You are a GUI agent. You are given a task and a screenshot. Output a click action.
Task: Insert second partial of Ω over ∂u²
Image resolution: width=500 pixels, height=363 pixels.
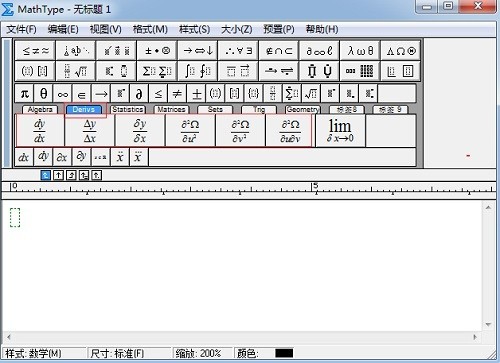[x=190, y=131]
